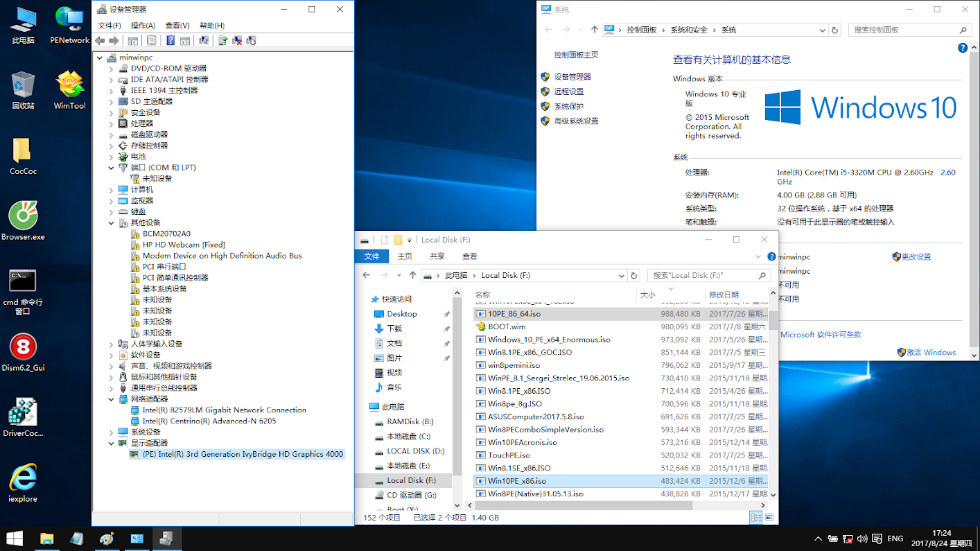Expand the 处理器 node

point(112,123)
